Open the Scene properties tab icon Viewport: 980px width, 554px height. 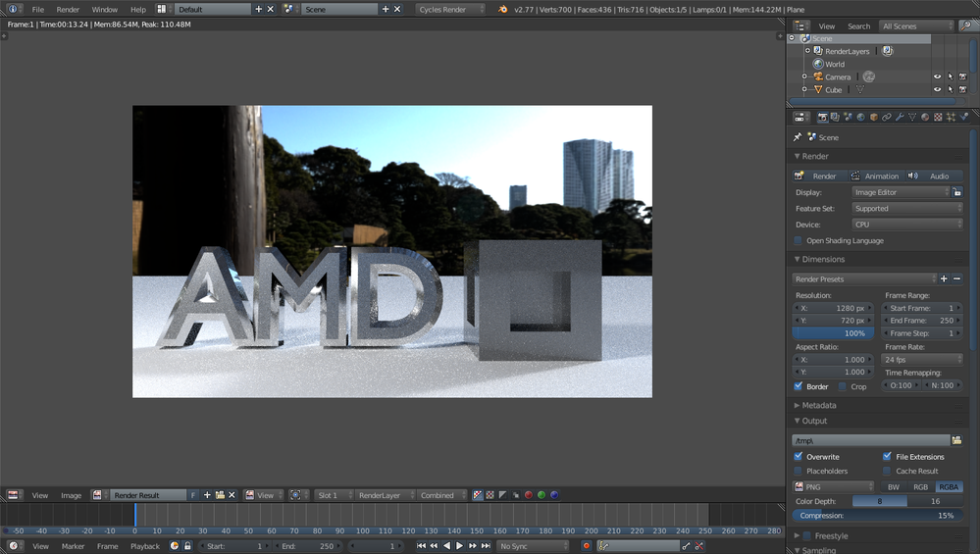[x=849, y=117]
